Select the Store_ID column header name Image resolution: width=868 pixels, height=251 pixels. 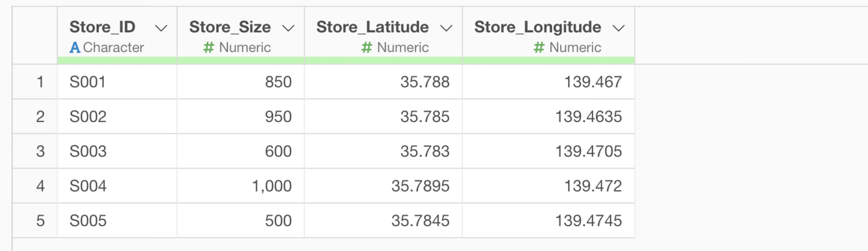pyautogui.click(x=102, y=27)
